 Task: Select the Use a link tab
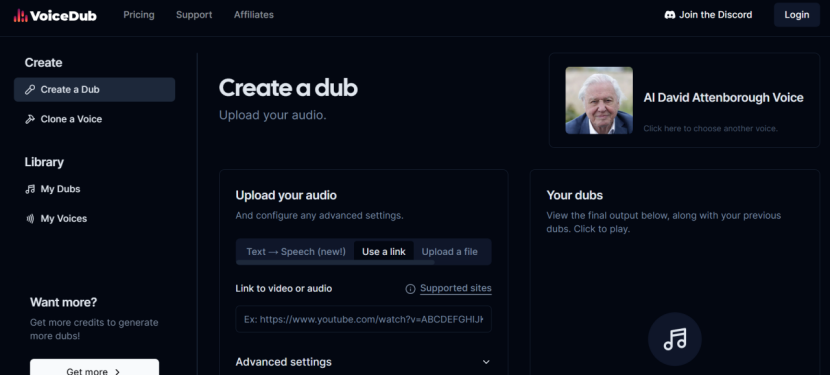384,252
